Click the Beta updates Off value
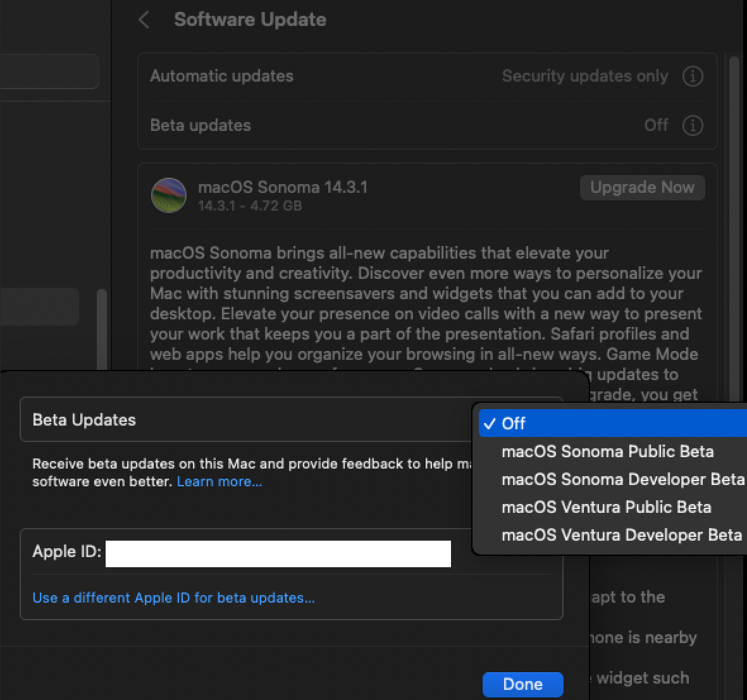Screen dimensions: 747x700 click(x=656, y=125)
